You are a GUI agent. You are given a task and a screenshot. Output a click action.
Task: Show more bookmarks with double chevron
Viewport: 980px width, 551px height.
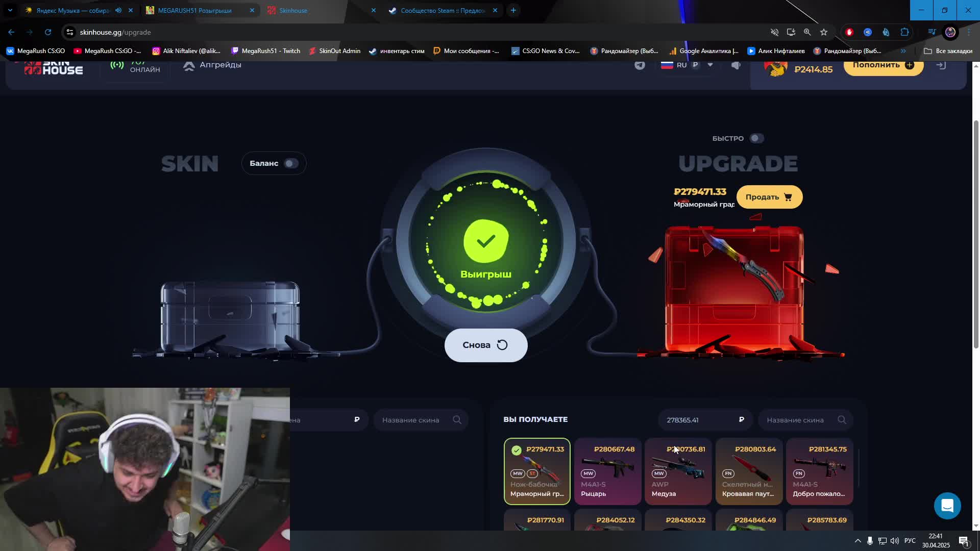pos(903,51)
